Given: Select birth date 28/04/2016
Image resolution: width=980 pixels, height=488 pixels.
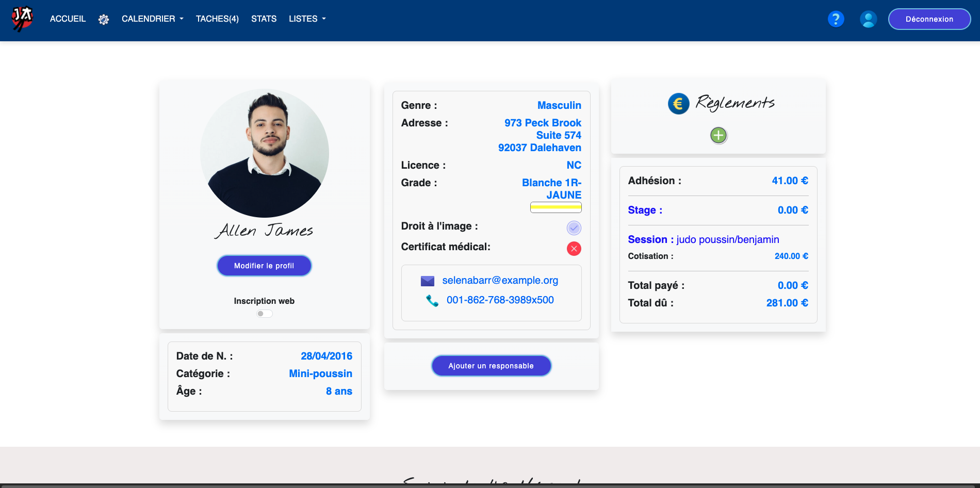Looking at the screenshot, I should pos(326,356).
